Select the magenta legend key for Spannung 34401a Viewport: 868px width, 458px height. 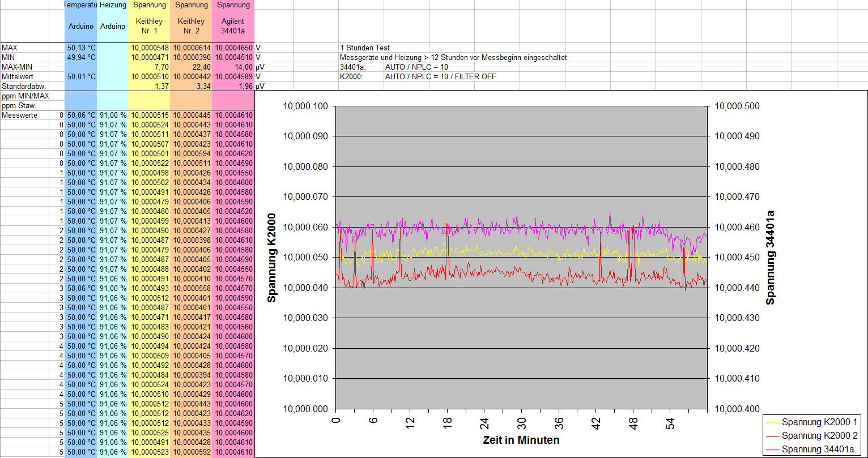[x=773, y=449]
